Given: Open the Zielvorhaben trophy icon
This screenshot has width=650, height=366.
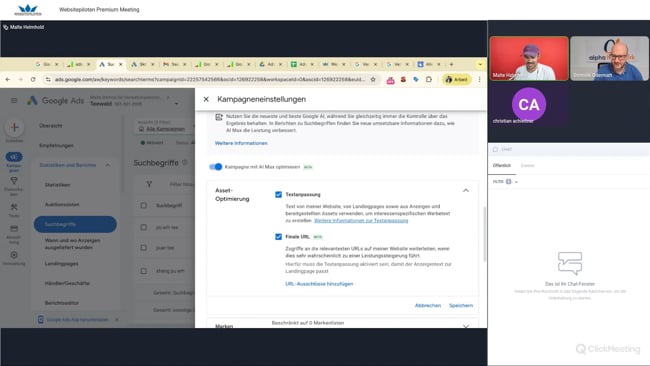Looking at the screenshot, I should tap(14, 181).
